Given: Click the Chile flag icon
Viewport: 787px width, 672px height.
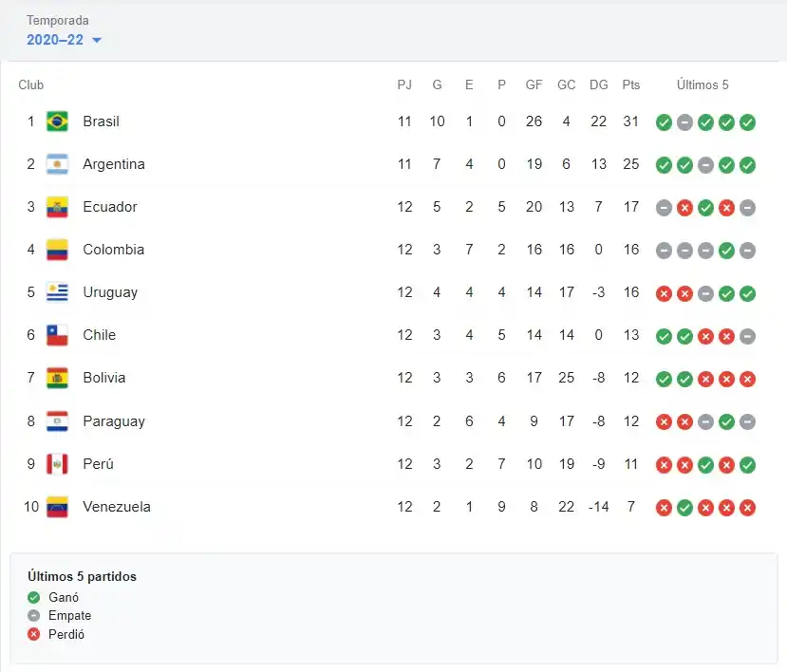Looking at the screenshot, I should tap(57, 335).
